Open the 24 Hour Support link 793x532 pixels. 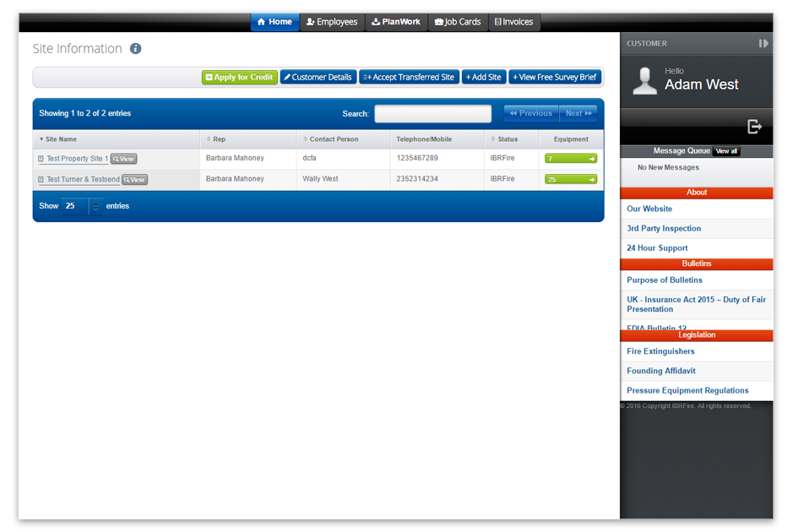[x=657, y=248]
